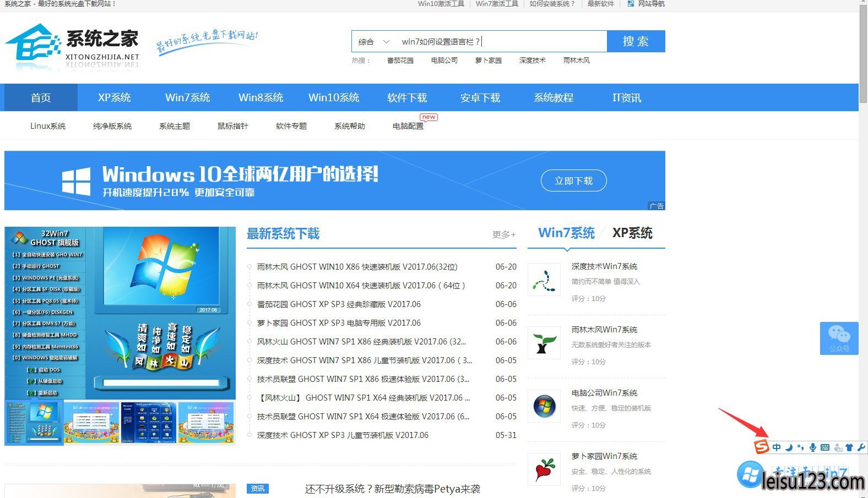Click hot search term 番茄花园
868x498 pixels.
click(x=400, y=61)
